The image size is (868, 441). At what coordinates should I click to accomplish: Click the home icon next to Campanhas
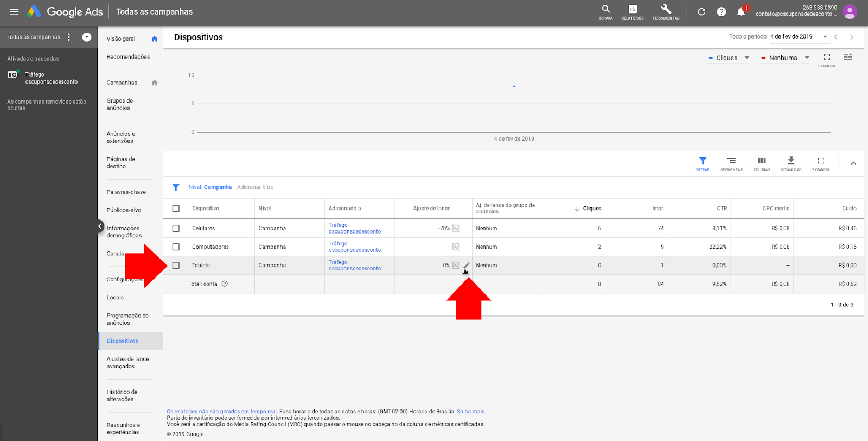tap(155, 83)
